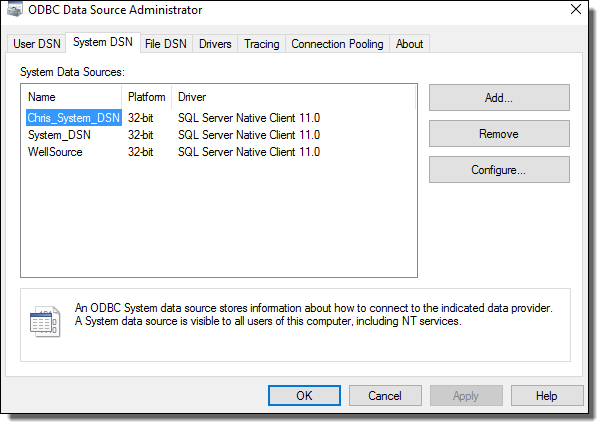Click the Cancel button

pyautogui.click(x=385, y=395)
